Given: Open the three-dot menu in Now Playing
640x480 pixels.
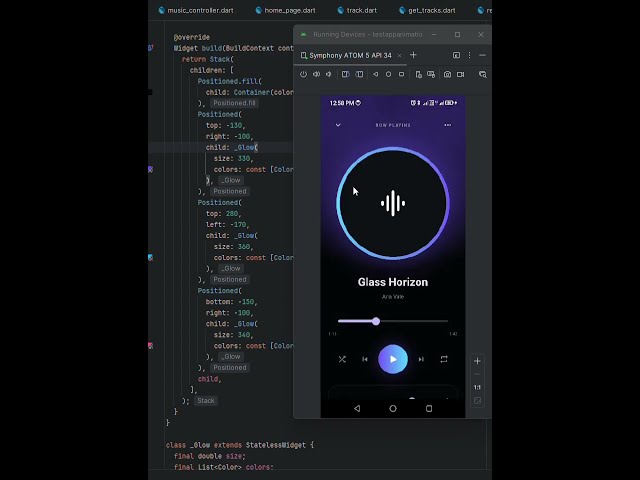Looking at the screenshot, I should pos(448,125).
